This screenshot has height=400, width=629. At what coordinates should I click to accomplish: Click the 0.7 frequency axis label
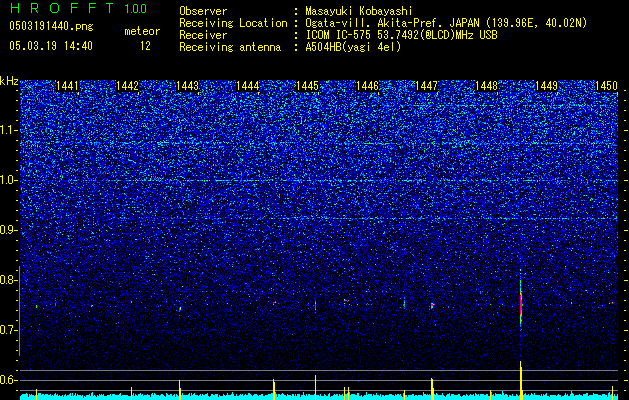pyautogui.click(x=9, y=330)
